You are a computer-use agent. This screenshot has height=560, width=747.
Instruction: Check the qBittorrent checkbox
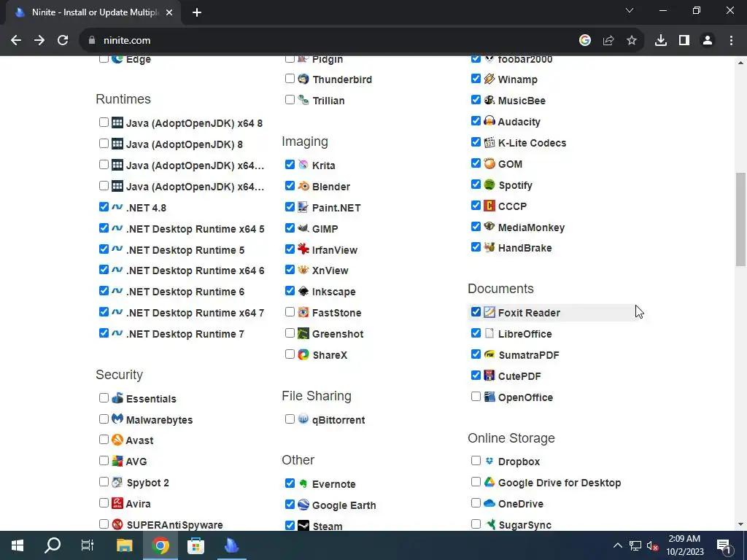coord(290,419)
